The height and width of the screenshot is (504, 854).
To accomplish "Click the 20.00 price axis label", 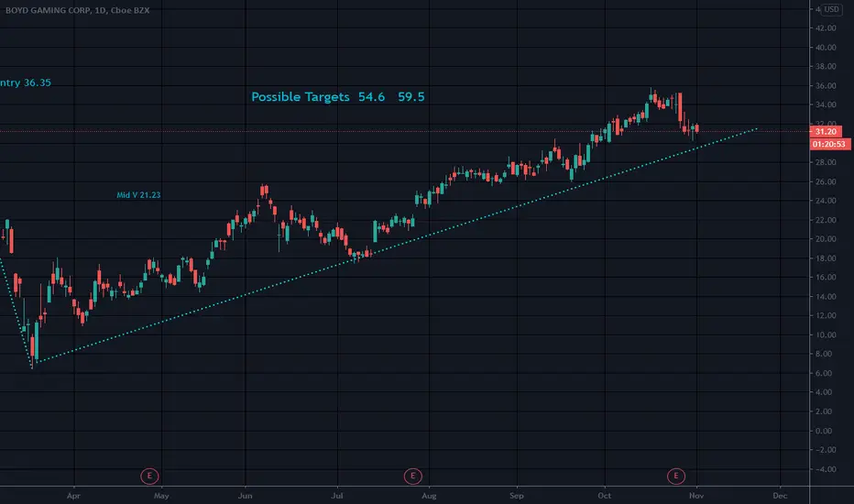I will [x=826, y=238].
